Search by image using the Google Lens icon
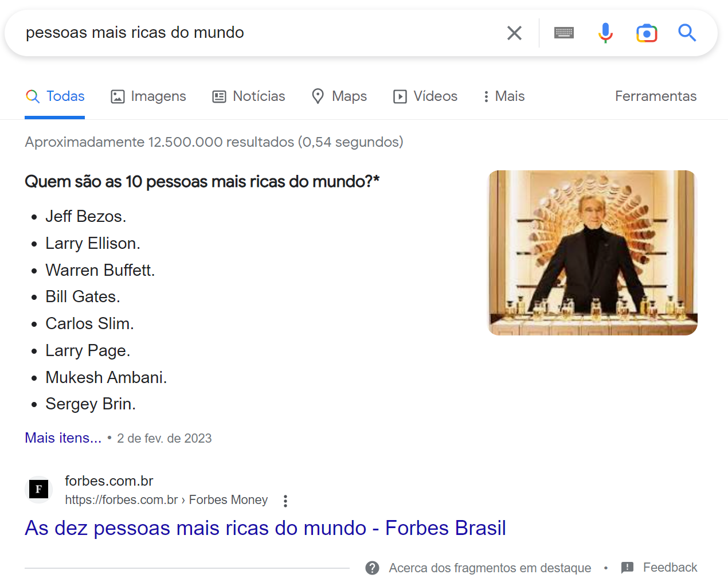 [647, 33]
